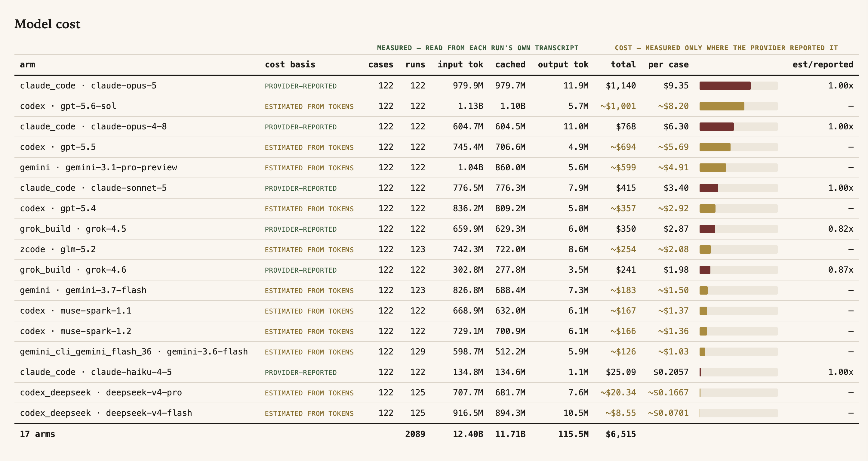The width and height of the screenshot is (868, 461).
Task: Click the 'total' column header
Action: coord(623,64)
